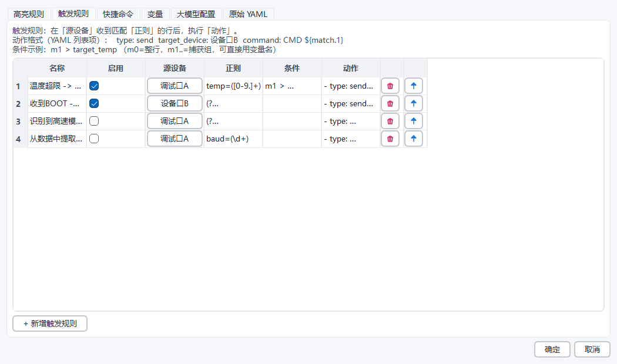This screenshot has height=364, width=617.
Task: Select the name cell 从数据中提取...
Action: (x=57, y=139)
